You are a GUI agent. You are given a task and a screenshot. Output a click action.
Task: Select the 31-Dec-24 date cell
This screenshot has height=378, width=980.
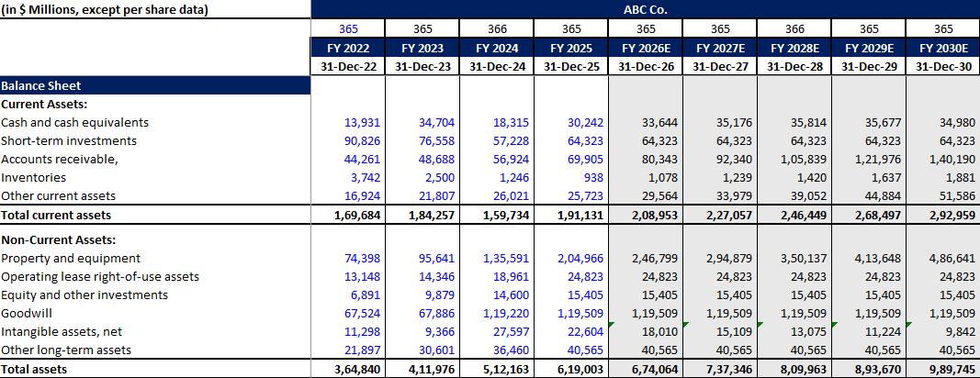(x=497, y=68)
